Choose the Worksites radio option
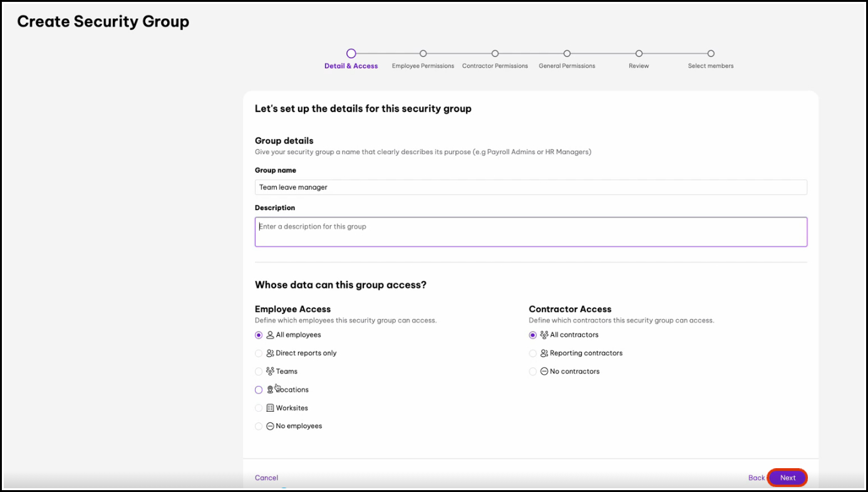The height and width of the screenshot is (492, 868). click(259, 408)
